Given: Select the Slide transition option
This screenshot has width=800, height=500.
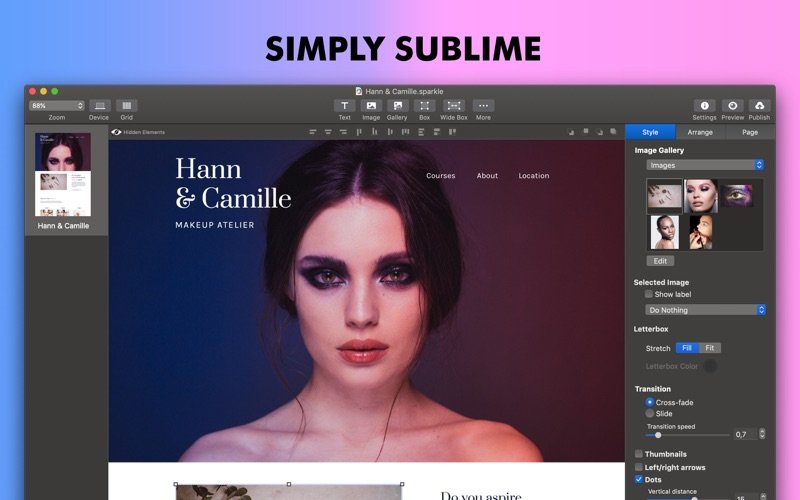Looking at the screenshot, I should pyautogui.click(x=650, y=413).
